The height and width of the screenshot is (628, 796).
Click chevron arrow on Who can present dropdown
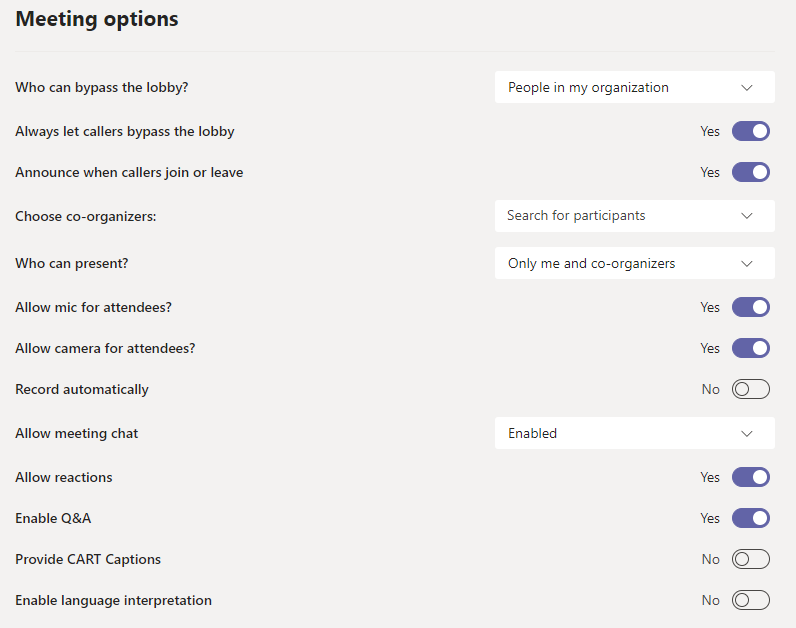pyautogui.click(x=747, y=263)
